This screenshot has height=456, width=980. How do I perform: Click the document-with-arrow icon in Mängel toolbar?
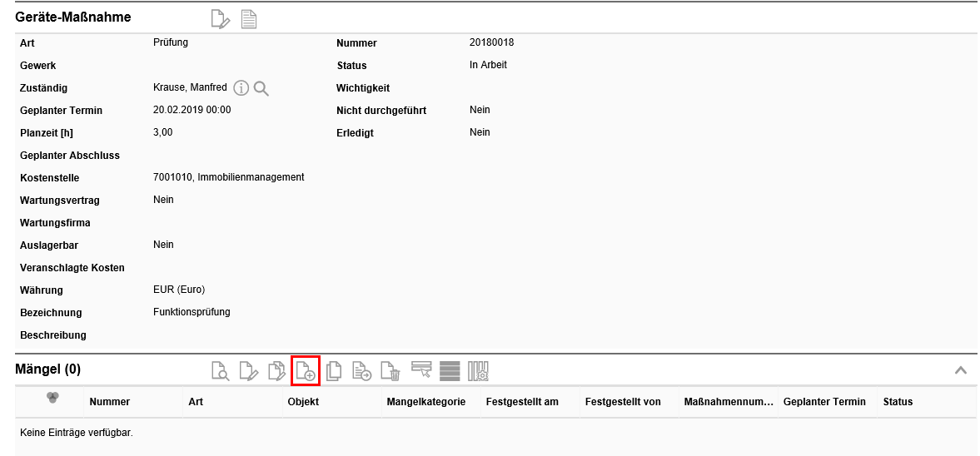[x=362, y=371]
